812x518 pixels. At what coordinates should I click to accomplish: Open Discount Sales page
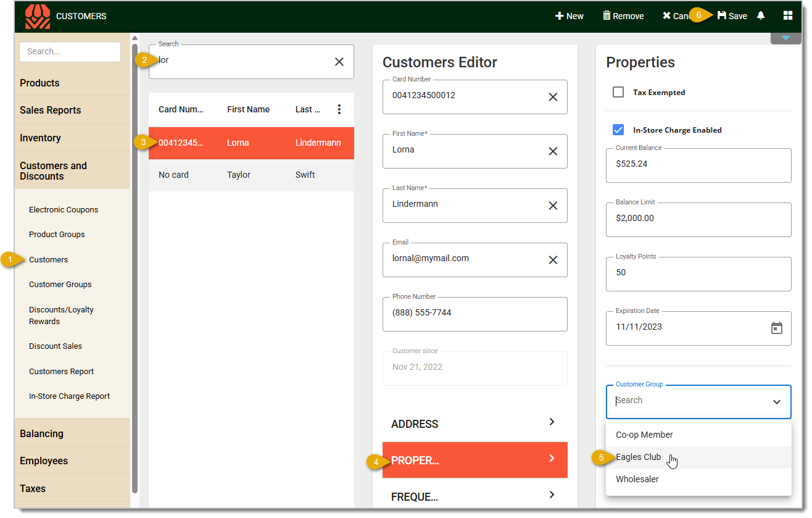(55, 346)
